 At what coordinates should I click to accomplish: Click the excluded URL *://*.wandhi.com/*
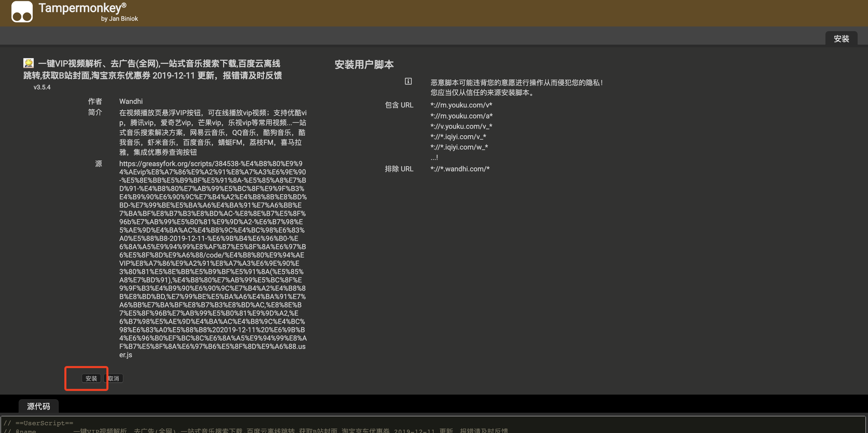(x=460, y=169)
